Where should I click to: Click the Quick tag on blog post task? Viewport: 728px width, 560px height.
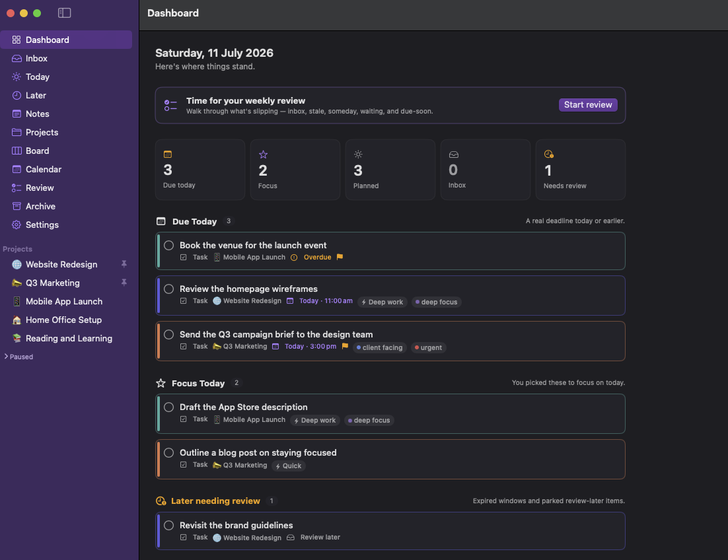coord(289,466)
